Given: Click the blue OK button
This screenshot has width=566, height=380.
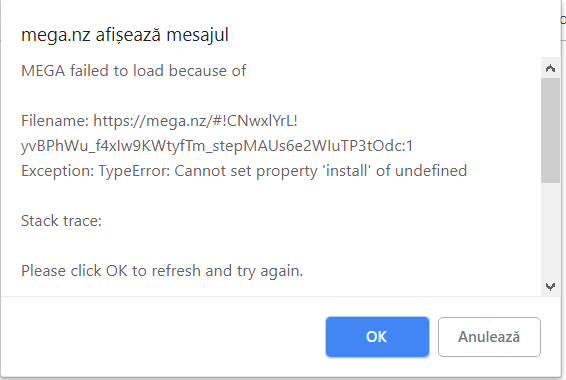Looking at the screenshot, I should point(377,337).
